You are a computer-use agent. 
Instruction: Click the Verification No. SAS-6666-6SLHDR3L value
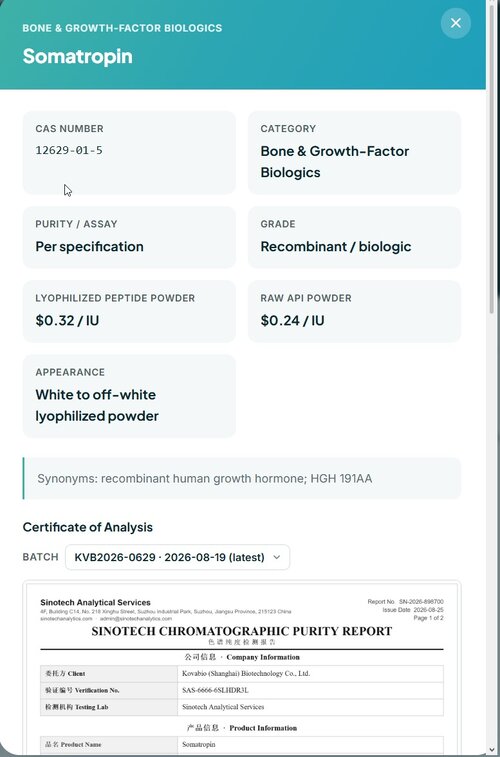pos(215,690)
